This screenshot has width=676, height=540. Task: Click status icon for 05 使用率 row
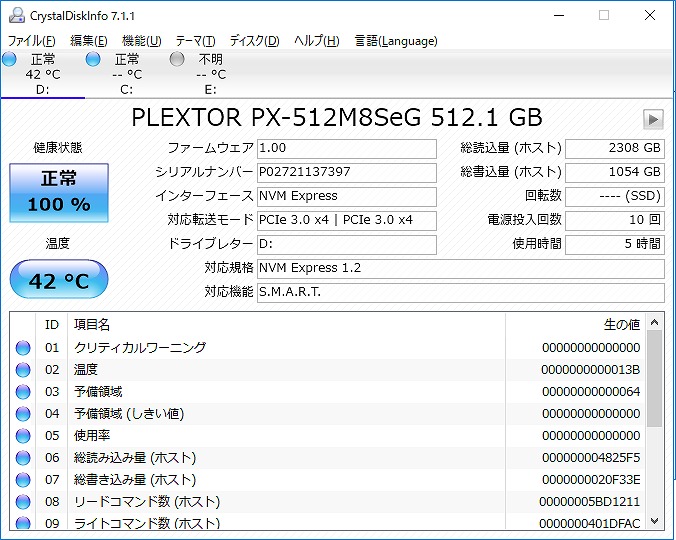[23, 436]
